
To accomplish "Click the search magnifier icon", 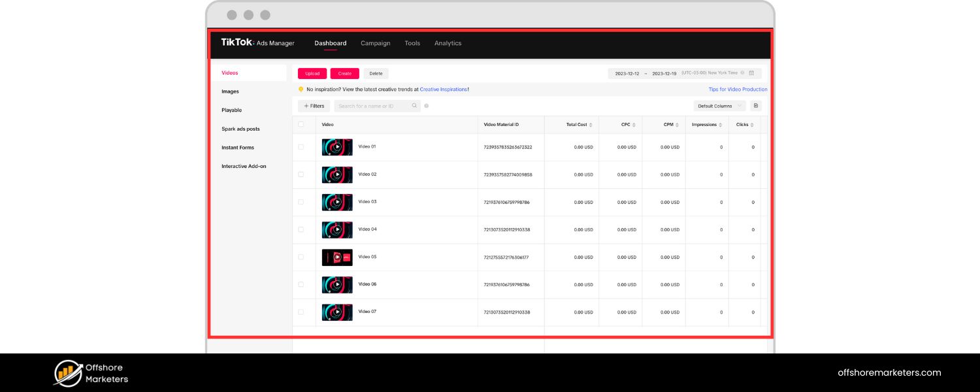I will (414, 106).
